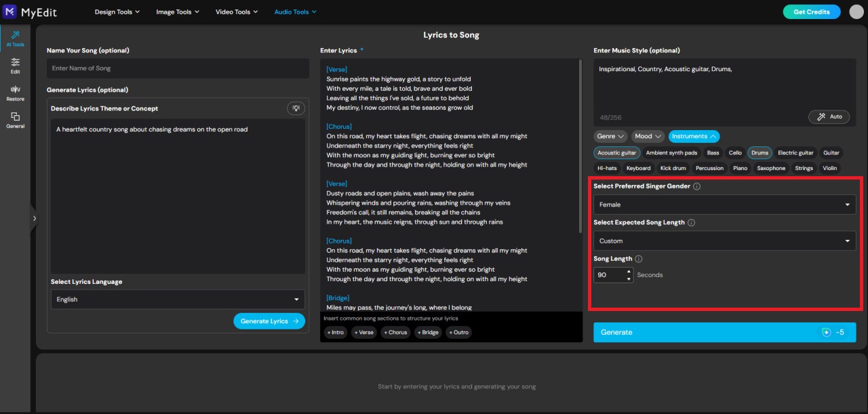Increase song length with the stepper arrow
Viewport: 868px width, 414px height.
[629, 272]
